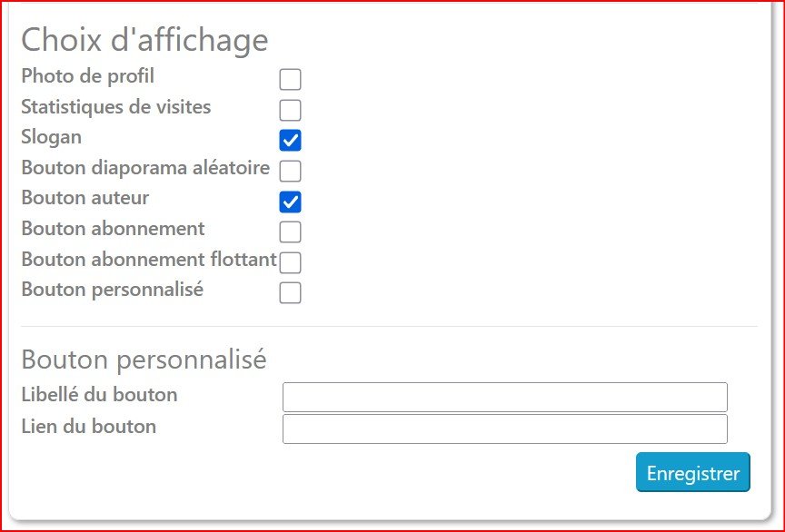Screen dimensions: 785x532
Task: Click into the Lien du bouton field
Action: pos(504,429)
